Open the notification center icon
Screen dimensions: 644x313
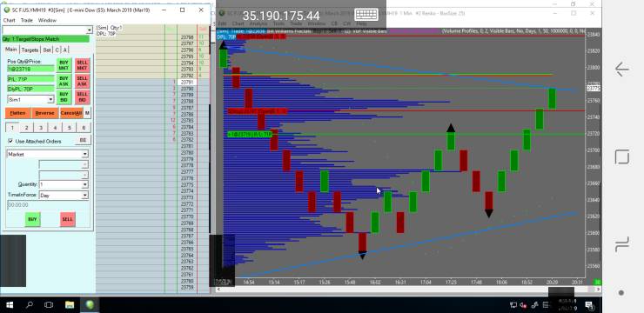click(x=589, y=305)
